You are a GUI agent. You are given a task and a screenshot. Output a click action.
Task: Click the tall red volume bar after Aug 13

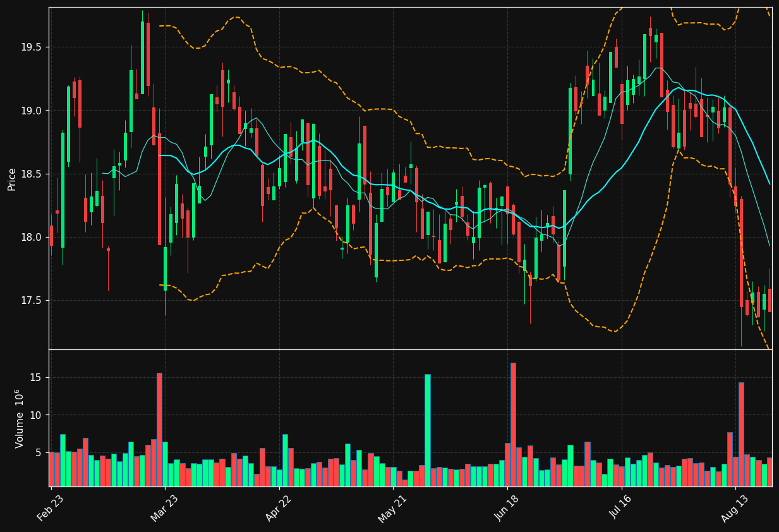[741, 434]
